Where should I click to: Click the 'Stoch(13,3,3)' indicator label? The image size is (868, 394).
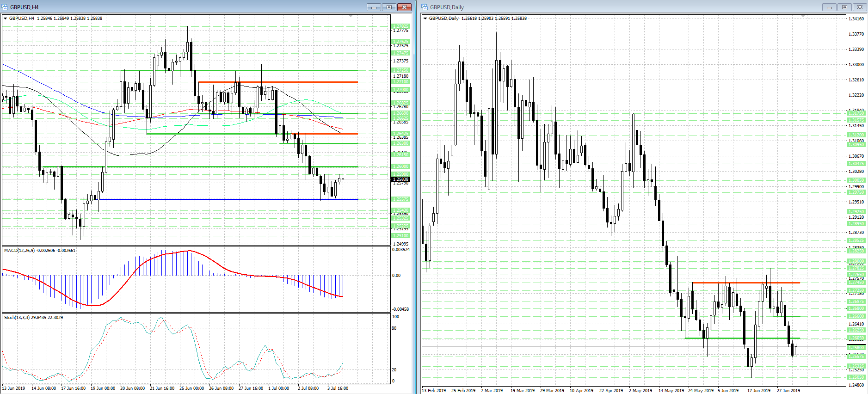coord(17,318)
